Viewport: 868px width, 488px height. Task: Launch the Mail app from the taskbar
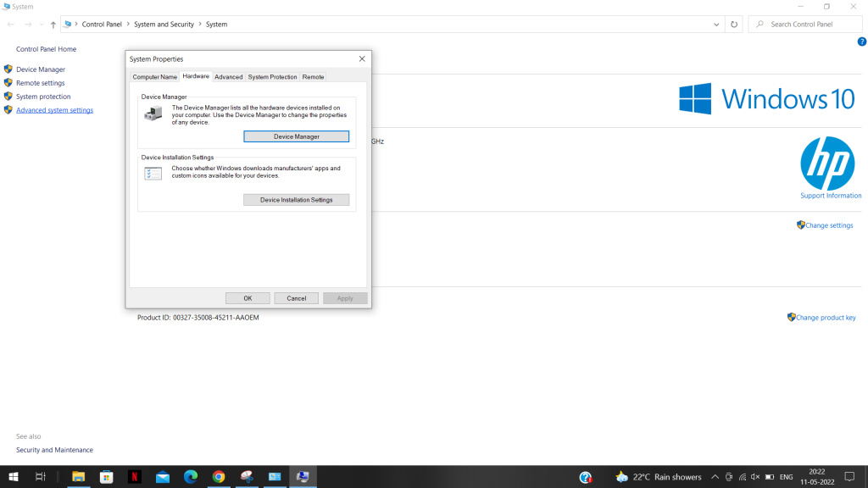162,476
